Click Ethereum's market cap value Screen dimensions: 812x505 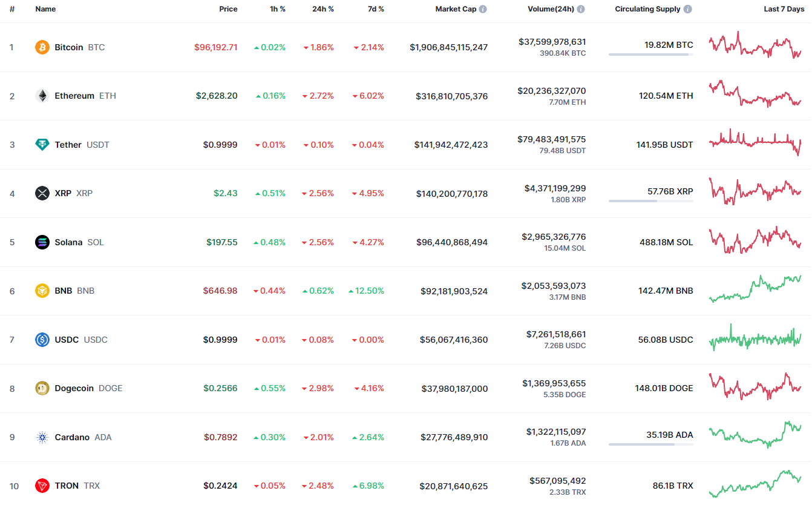451,96
